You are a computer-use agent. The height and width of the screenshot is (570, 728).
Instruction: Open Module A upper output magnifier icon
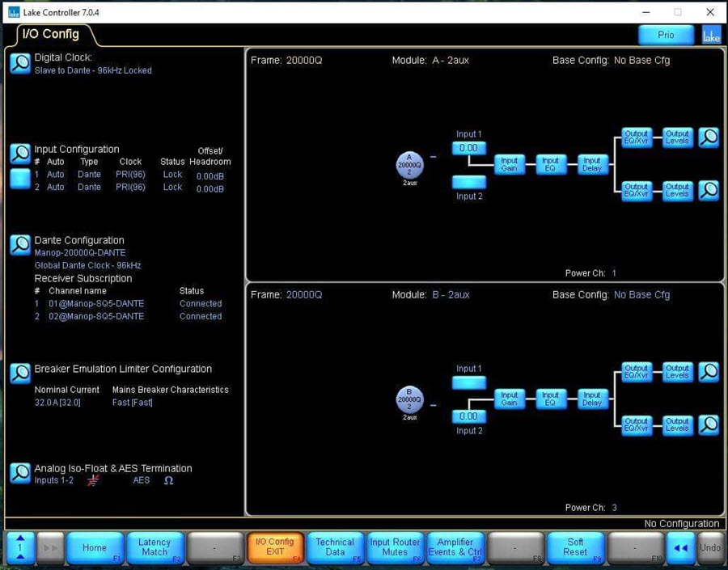click(x=709, y=138)
